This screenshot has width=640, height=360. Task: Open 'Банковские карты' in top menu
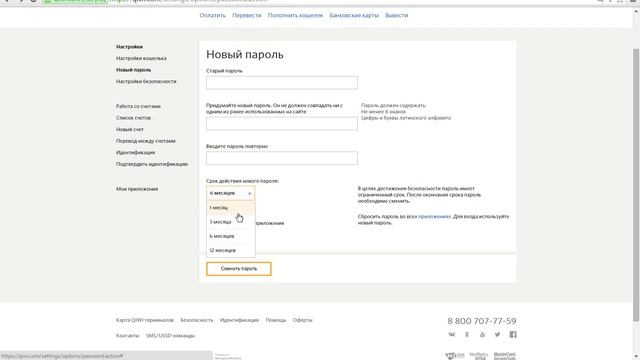(354, 15)
